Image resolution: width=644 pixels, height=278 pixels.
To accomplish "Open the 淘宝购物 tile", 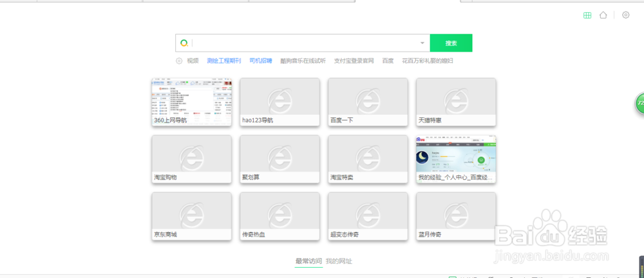I will (x=191, y=159).
